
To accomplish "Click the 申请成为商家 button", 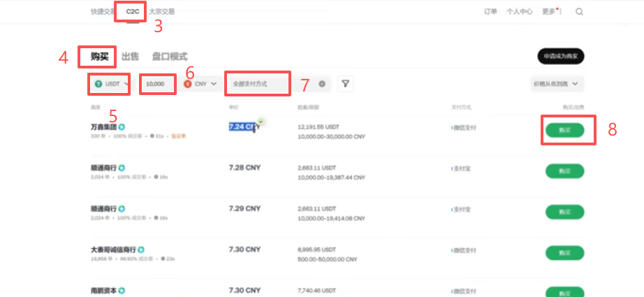I will click(561, 57).
